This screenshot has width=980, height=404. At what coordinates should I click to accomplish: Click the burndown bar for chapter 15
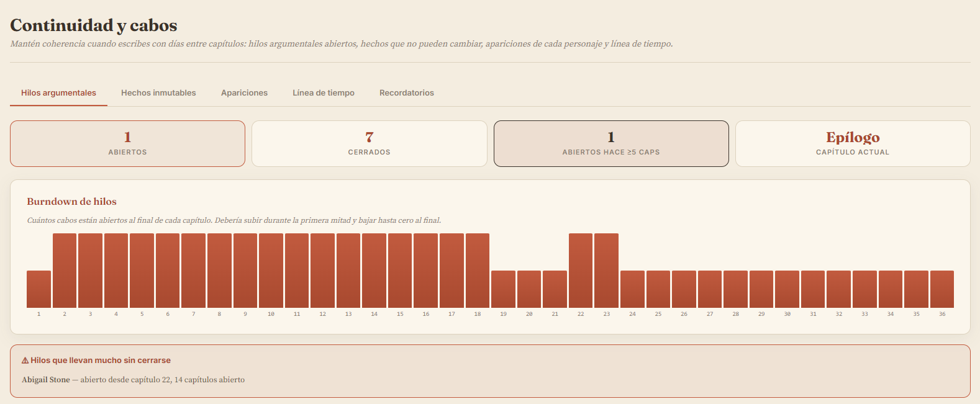(x=400, y=271)
